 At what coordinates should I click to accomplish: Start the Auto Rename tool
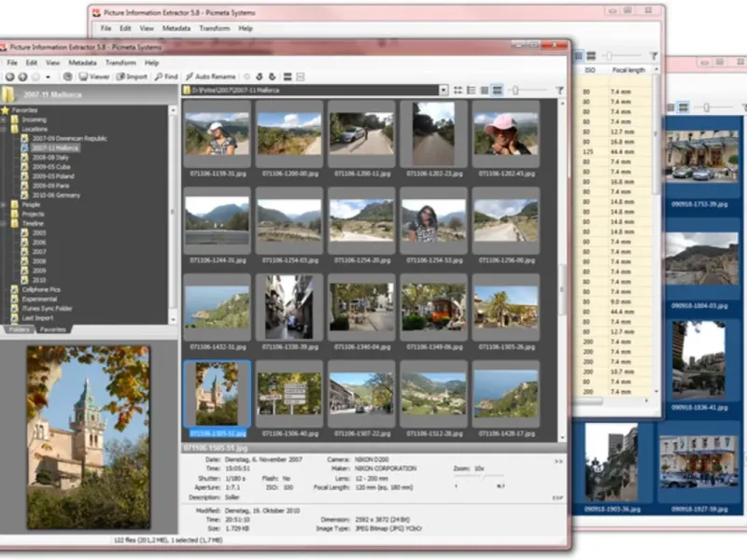click(210, 77)
